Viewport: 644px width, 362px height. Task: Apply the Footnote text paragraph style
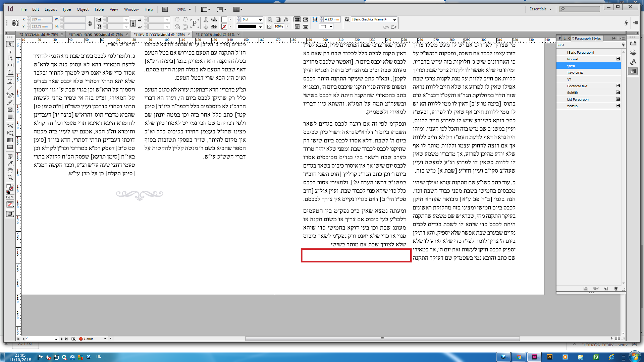coord(577,86)
